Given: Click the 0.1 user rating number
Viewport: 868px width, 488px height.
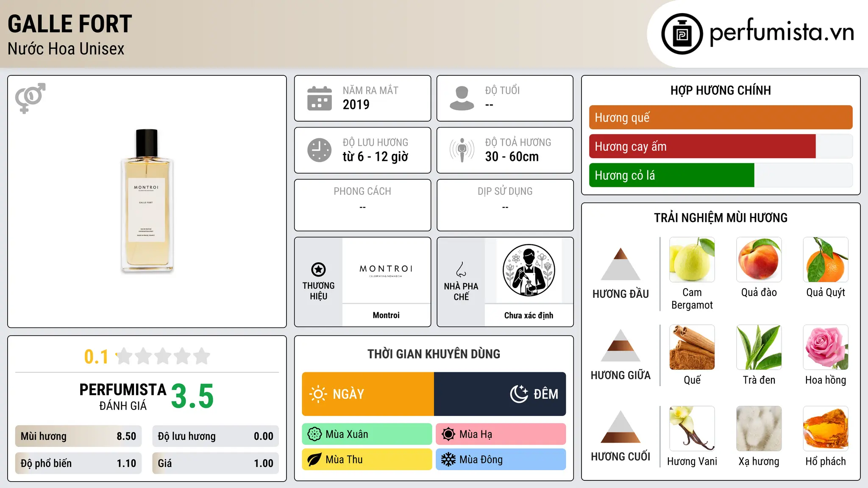Looking at the screenshot, I should [x=96, y=357].
